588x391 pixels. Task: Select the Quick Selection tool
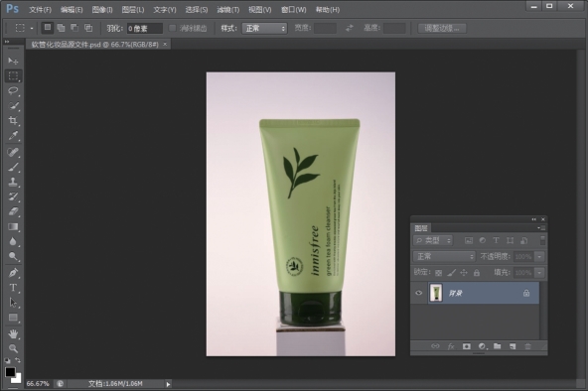coord(13,106)
